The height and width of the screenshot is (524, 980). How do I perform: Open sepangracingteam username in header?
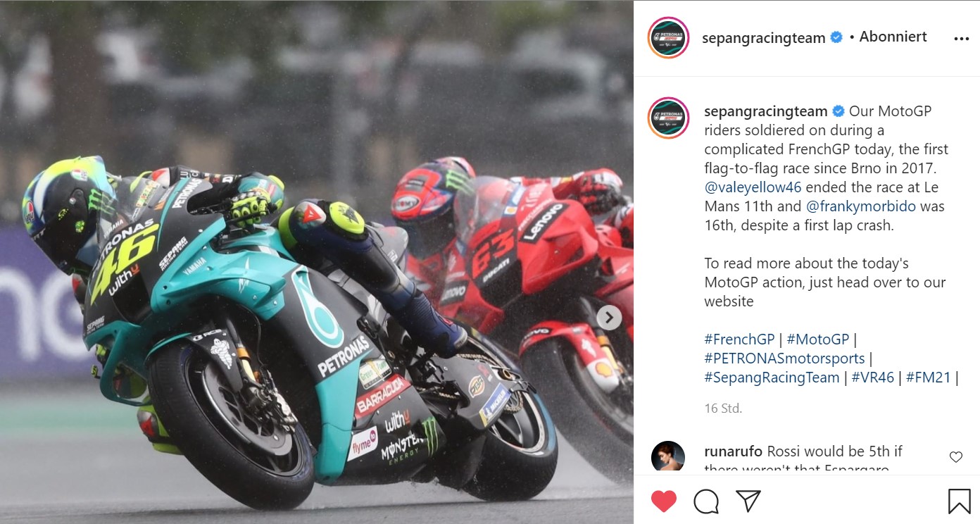point(763,38)
